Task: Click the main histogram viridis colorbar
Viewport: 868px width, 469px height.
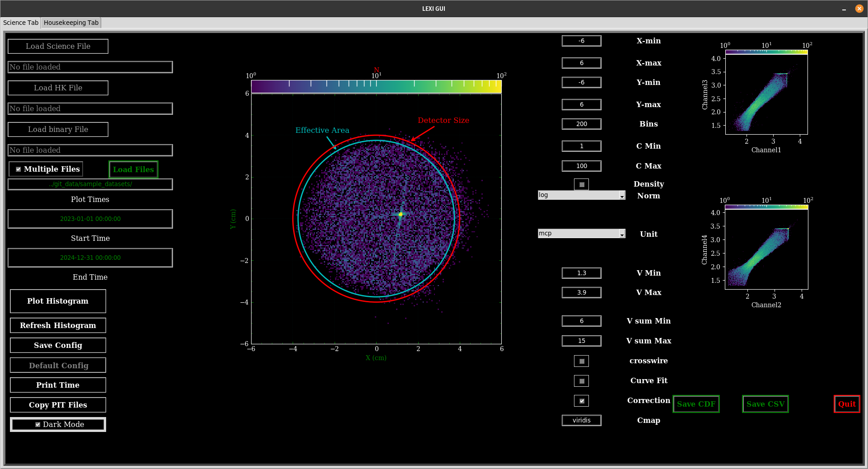Action: pos(376,86)
